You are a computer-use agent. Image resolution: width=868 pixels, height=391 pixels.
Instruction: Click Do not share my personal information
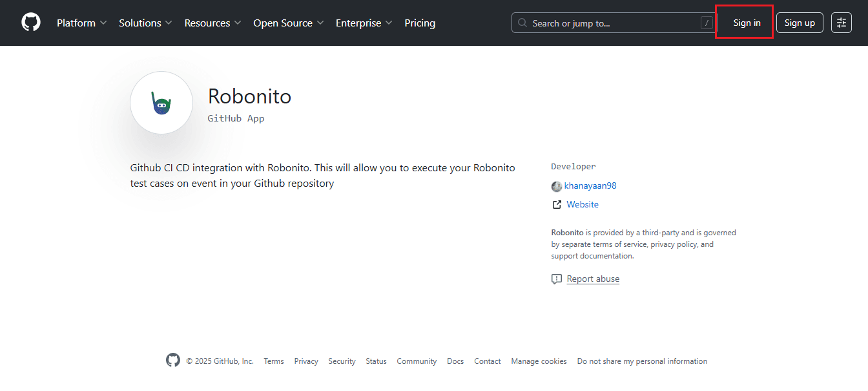642,361
